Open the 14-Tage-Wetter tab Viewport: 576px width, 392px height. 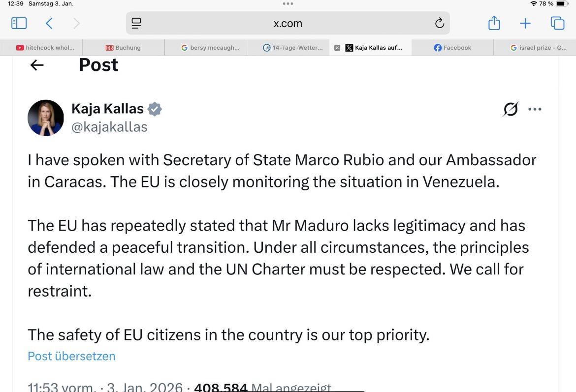click(x=293, y=48)
